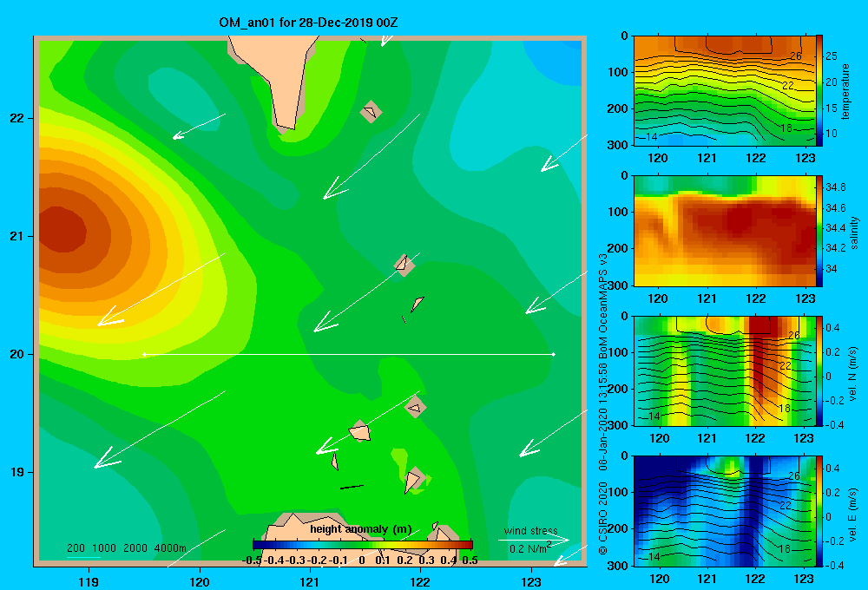Click longitude label '119' on main map

pos(89,581)
